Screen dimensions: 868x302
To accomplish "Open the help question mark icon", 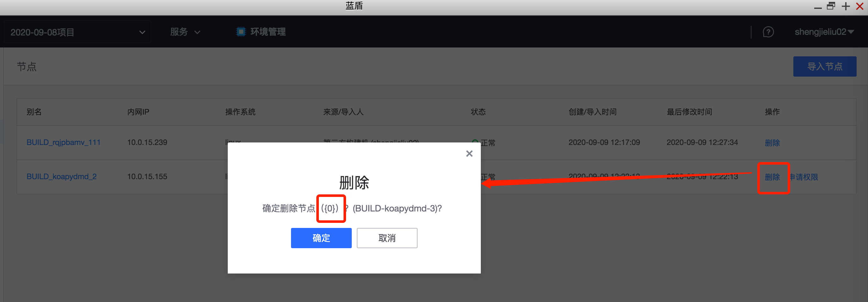I will pyautogui.click(x=768, y=32).
